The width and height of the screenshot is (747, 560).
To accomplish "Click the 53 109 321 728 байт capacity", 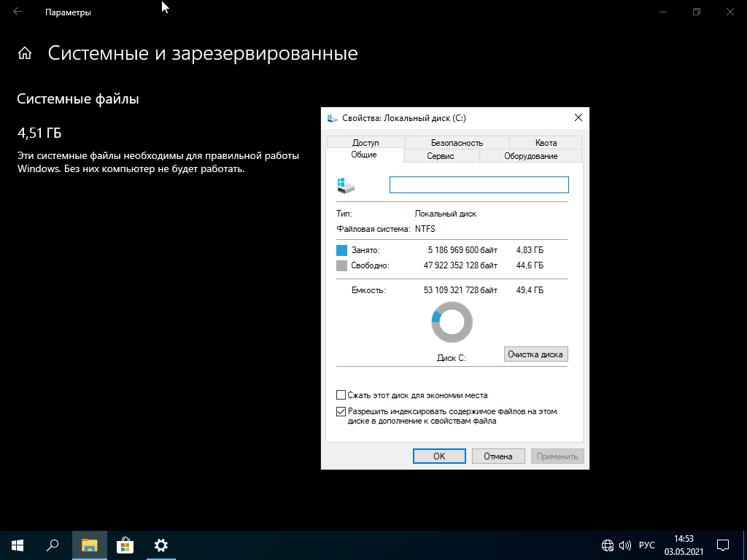I will 461,290.
